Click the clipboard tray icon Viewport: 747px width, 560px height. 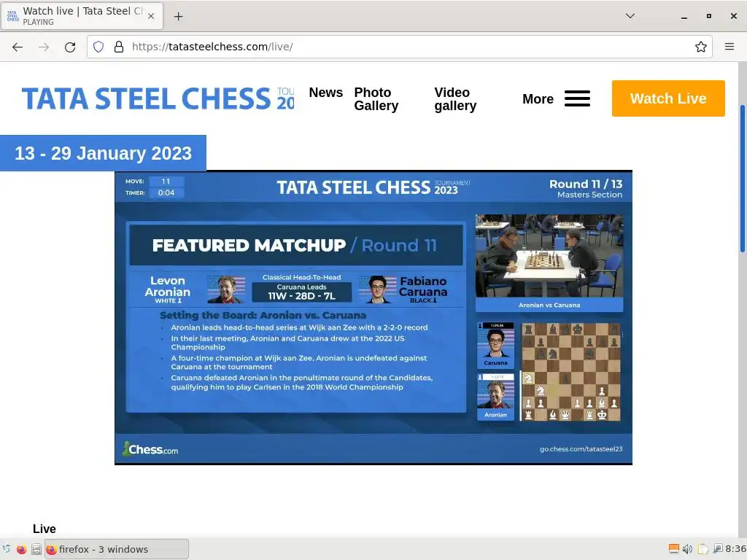[703, 550]
